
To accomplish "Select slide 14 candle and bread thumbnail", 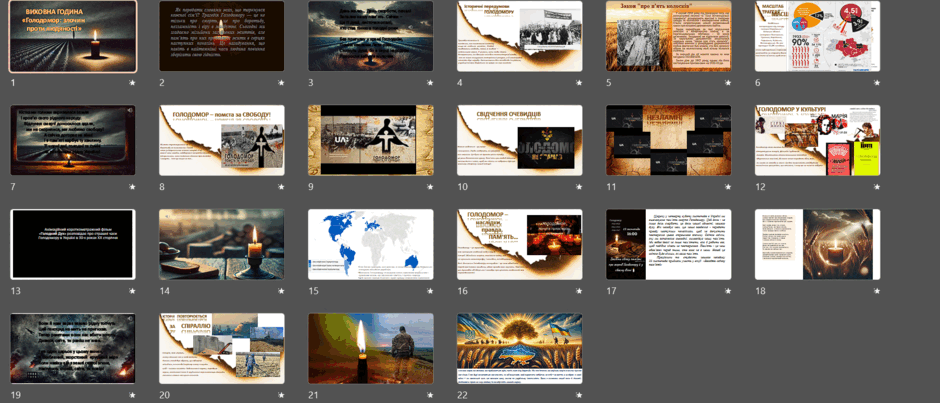I will (x=222, y=244).
